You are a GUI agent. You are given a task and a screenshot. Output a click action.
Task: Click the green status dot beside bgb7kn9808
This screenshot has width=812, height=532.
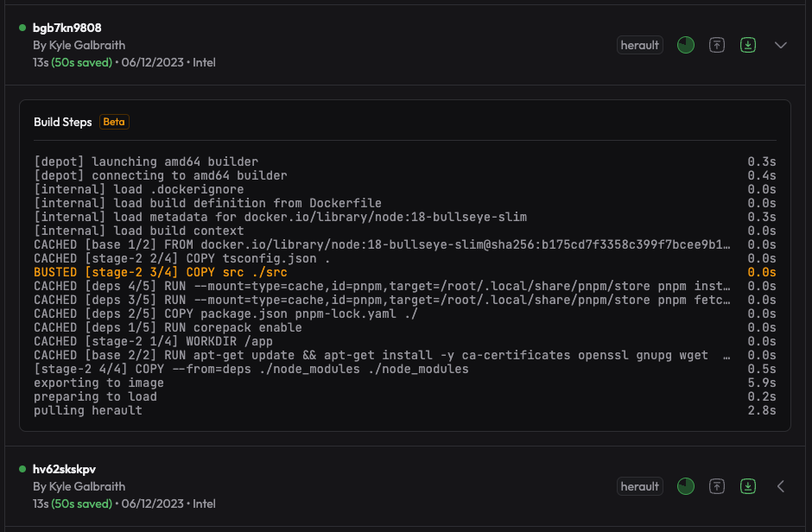(x=23, y=28)
